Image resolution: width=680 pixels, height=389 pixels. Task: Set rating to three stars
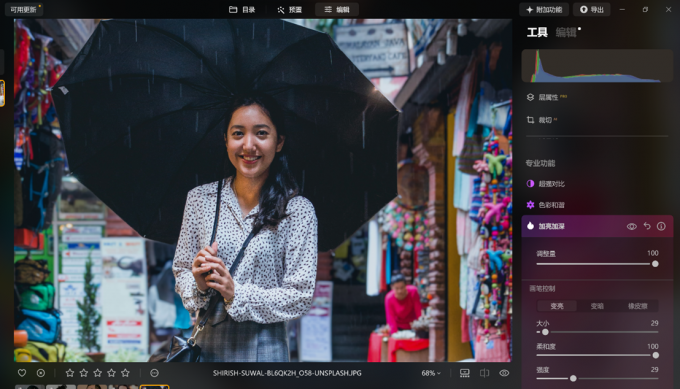[x=98, y=373]
